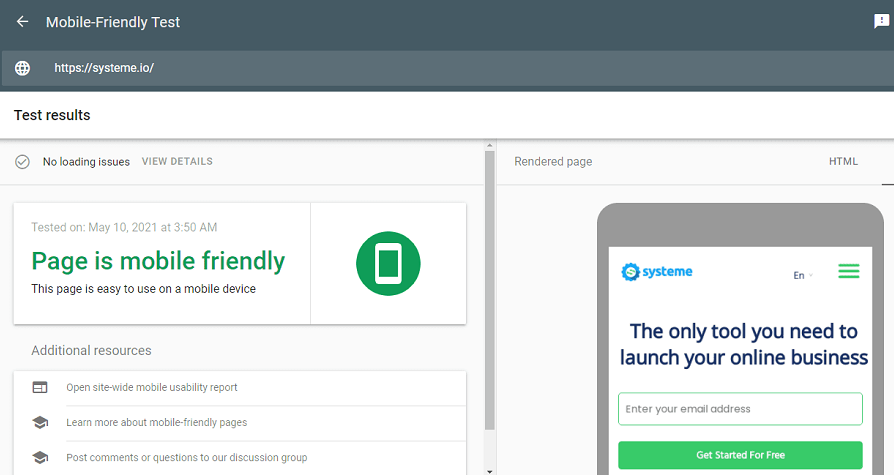
Task: Click the green mobile phone icon
Action: coord(388,264)
